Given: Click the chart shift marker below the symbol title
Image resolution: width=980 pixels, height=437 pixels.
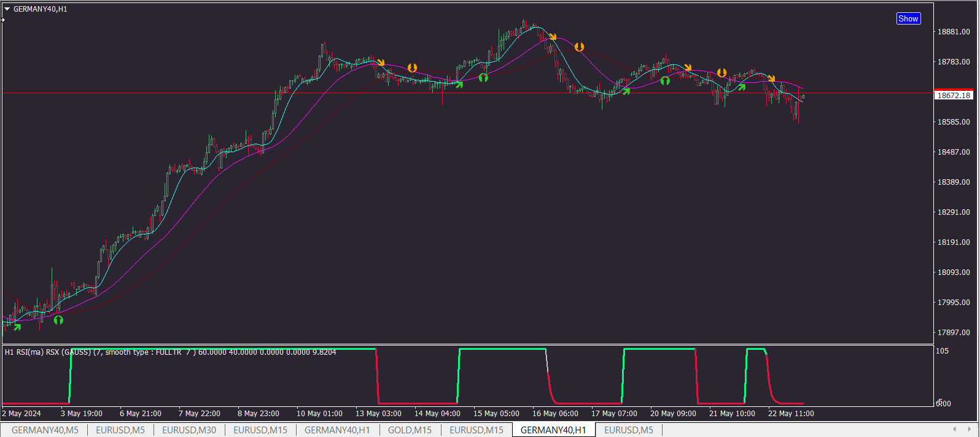Looking at the screenshot, I should pyautogui.click(x=2, y=20).
